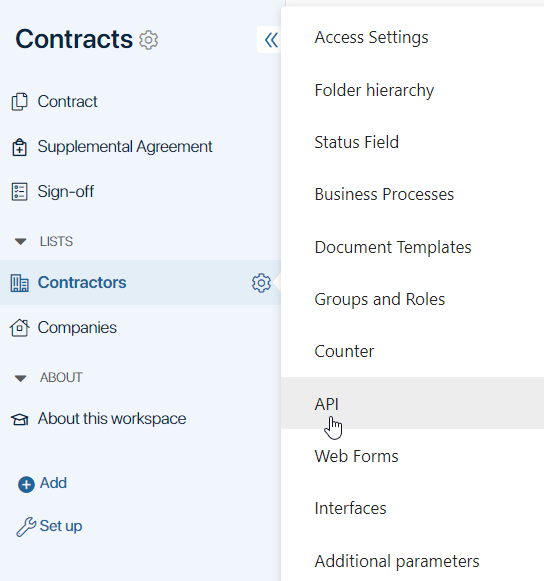Click the gear icon next to Contracts title
Viewport: 544px width, 581px height.
148,40
